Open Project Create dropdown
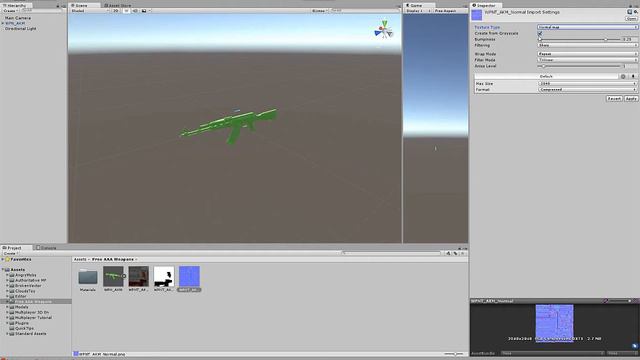 (10, 253)
